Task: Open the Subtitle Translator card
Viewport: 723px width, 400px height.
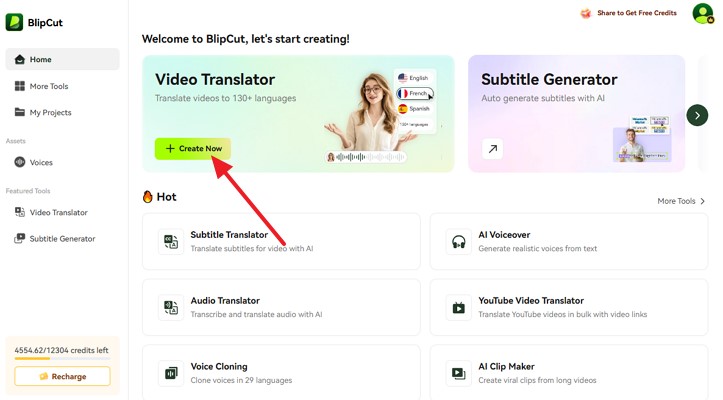Action: 281,241
